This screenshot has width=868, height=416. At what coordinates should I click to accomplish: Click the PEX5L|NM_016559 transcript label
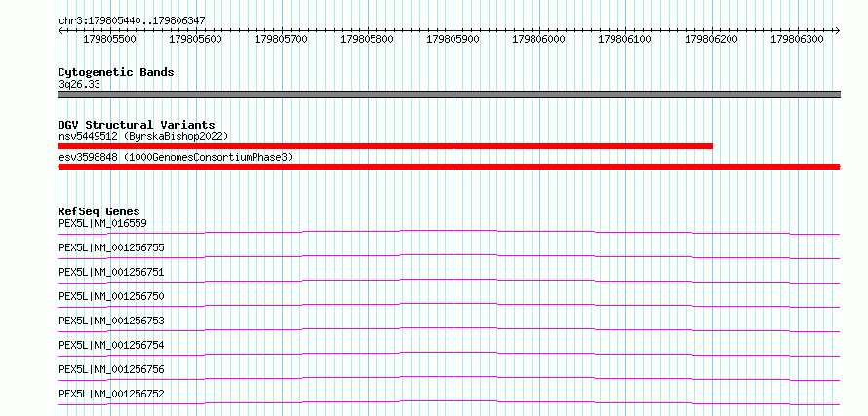pyautogui.click(x=102, y=223)
